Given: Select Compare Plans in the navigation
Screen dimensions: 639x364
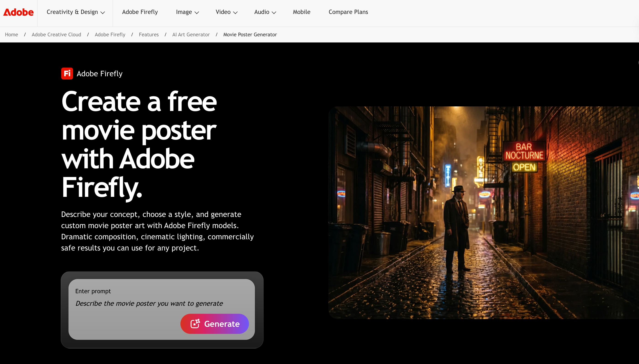Looking at the screenshot, I should click(x=348, y=12).
